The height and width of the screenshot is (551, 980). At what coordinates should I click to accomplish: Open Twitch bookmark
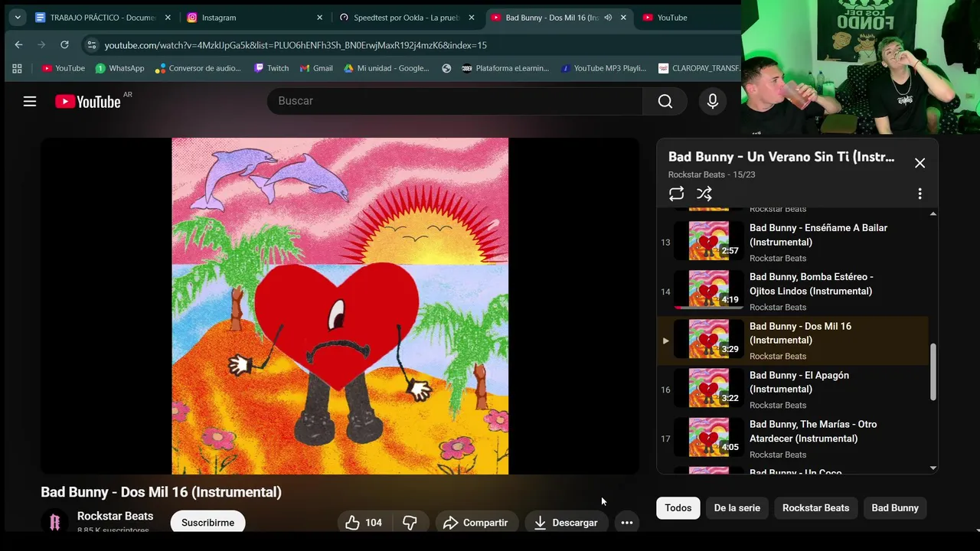point(272,68)
